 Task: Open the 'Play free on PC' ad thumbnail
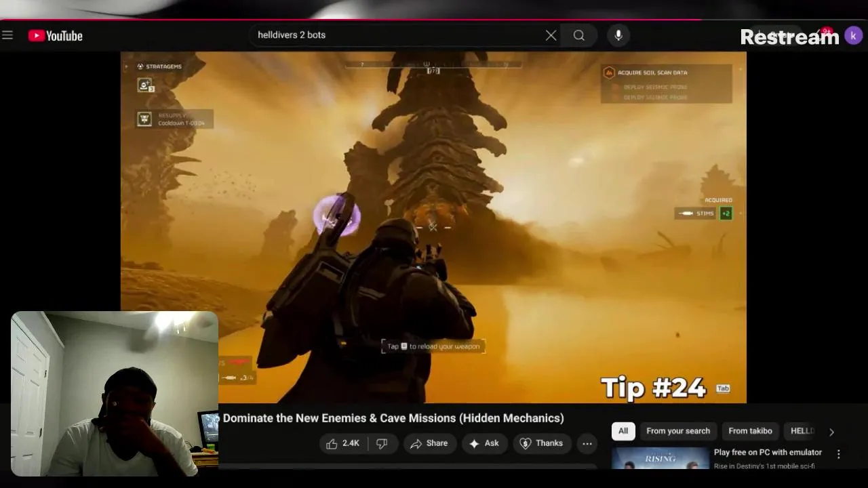coord(660,458)
